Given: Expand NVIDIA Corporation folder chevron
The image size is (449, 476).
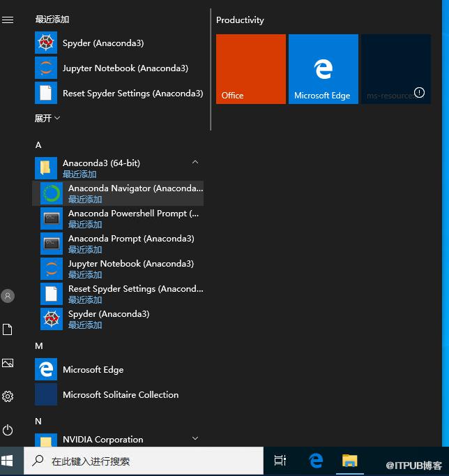Looking at the screenshot, I should point(195,439).
